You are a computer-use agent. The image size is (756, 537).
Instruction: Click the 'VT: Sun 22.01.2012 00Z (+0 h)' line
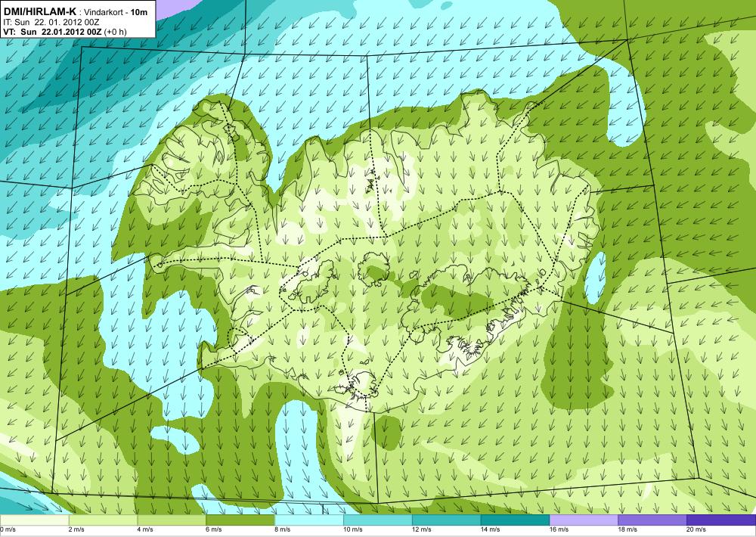(x=65, y=32)
